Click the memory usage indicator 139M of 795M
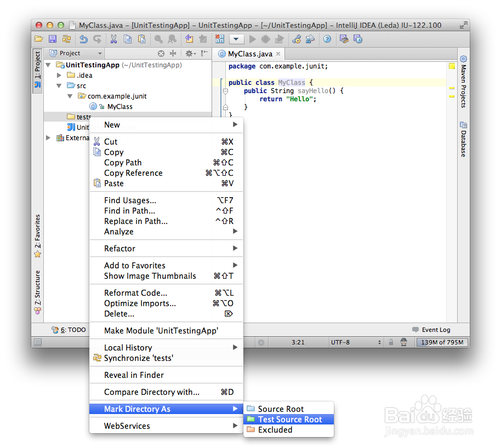501x448 pixels. [x=442, y=342]
